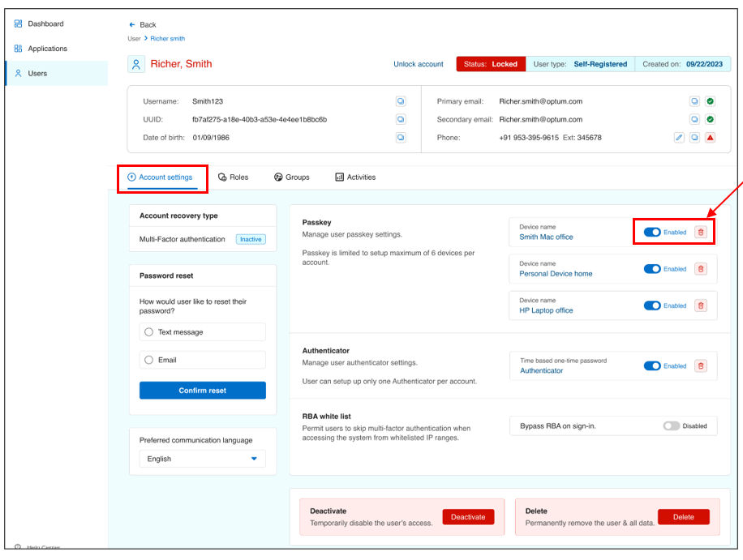Delete the HP Laptop office passkey
Image resolution: width=743 pixels, height=560 pixels.
(x=701, y=306)
